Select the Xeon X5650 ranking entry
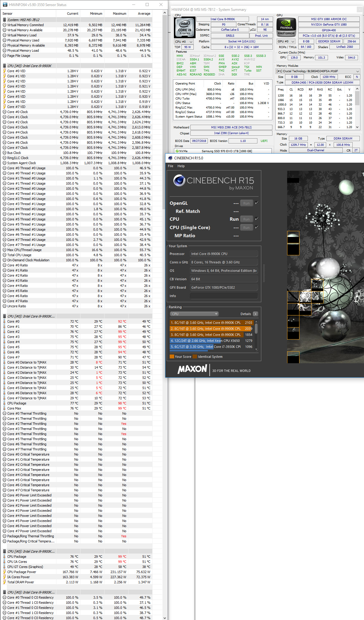The width and height of the screenshot is (364, 620). pos(212,341)
